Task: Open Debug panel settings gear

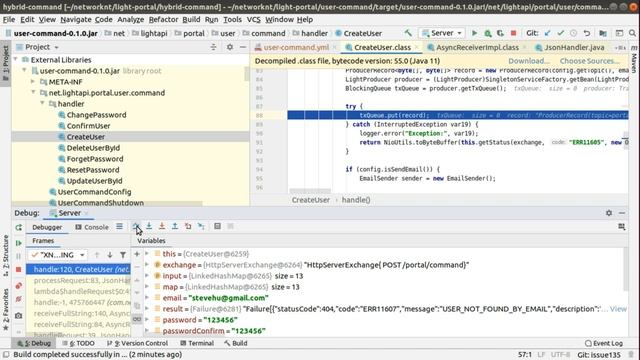Action: [609, 213]
